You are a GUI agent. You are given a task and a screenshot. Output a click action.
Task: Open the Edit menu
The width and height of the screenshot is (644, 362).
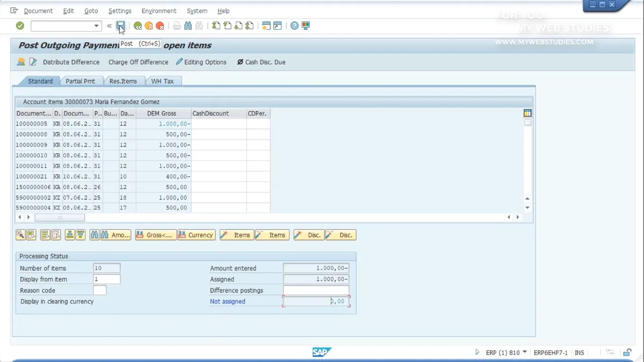click(68, 11)
